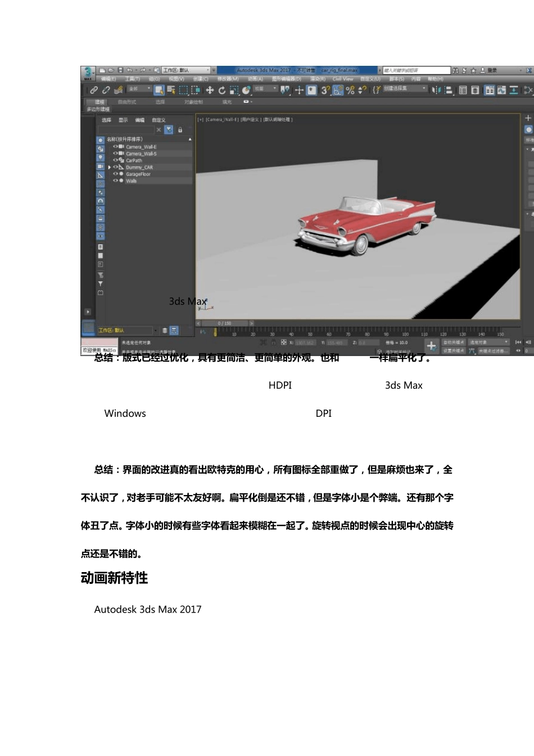This screenshot has width=534, height=756.
Task: Click go to start playback button
Action: tap(518, 342)
